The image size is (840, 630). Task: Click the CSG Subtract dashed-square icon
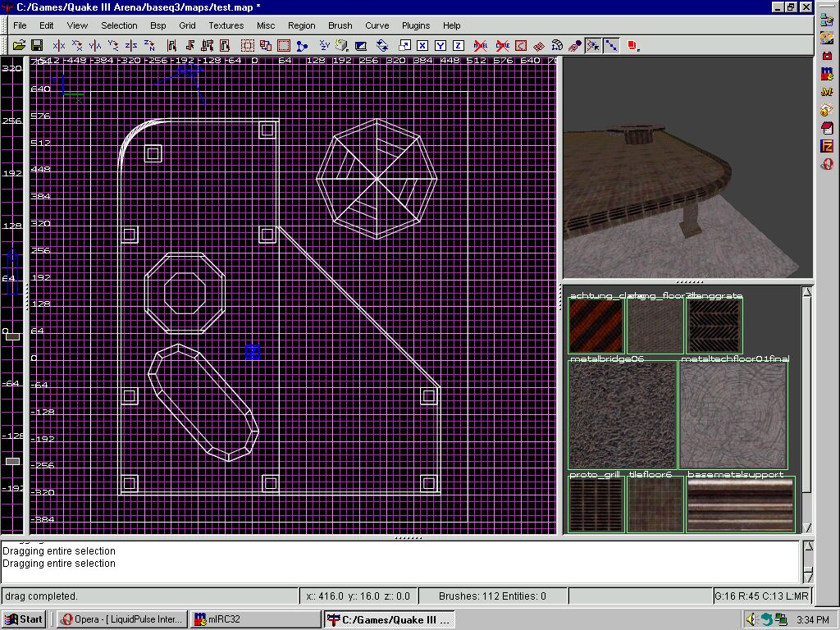click(x=247, y=46)
